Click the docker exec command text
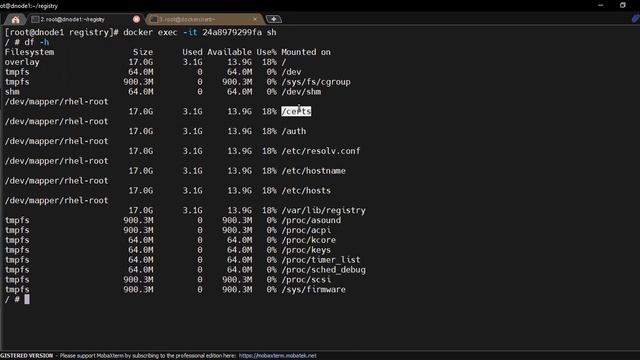 click(x=200, y=32)
